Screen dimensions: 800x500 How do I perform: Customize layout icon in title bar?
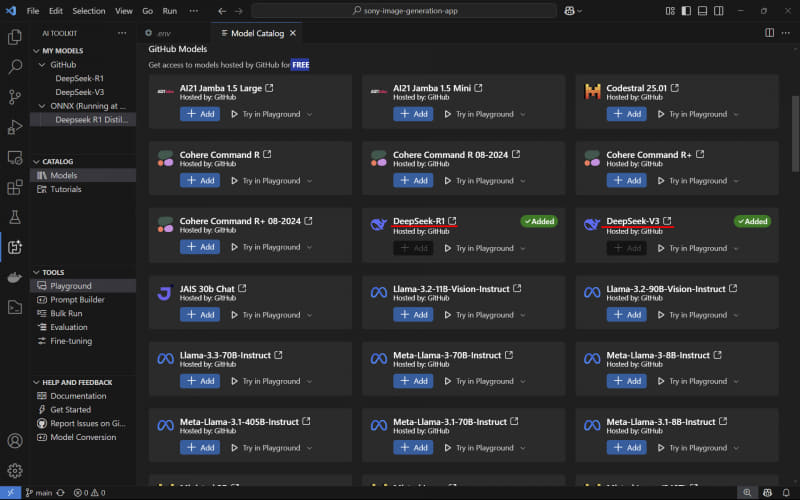point(670,11)
